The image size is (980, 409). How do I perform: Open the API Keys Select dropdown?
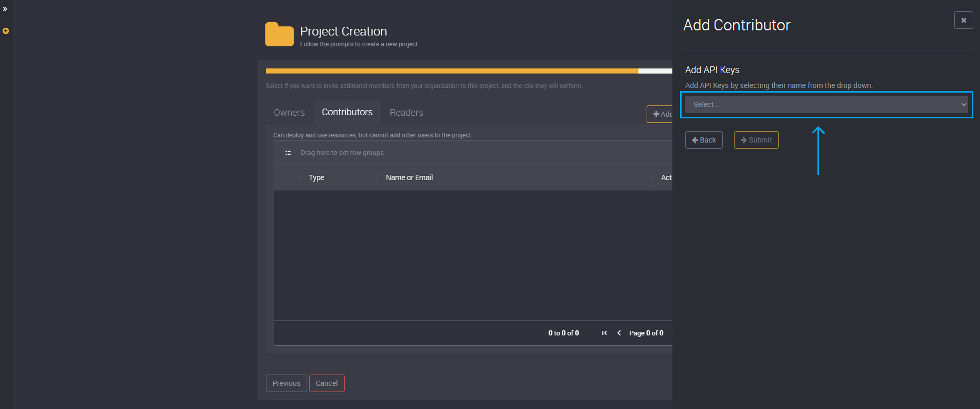pos(827,104)
